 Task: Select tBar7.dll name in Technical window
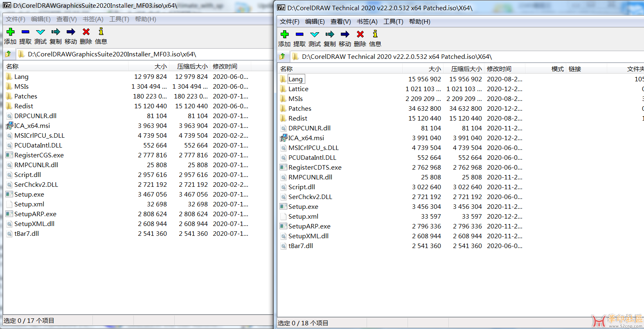301,246
